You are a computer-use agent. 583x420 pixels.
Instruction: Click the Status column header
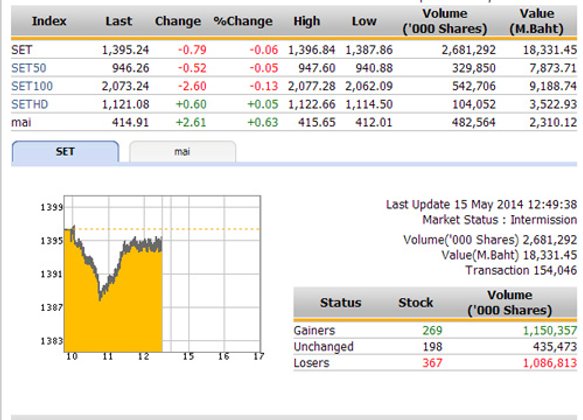pos(341,303)
